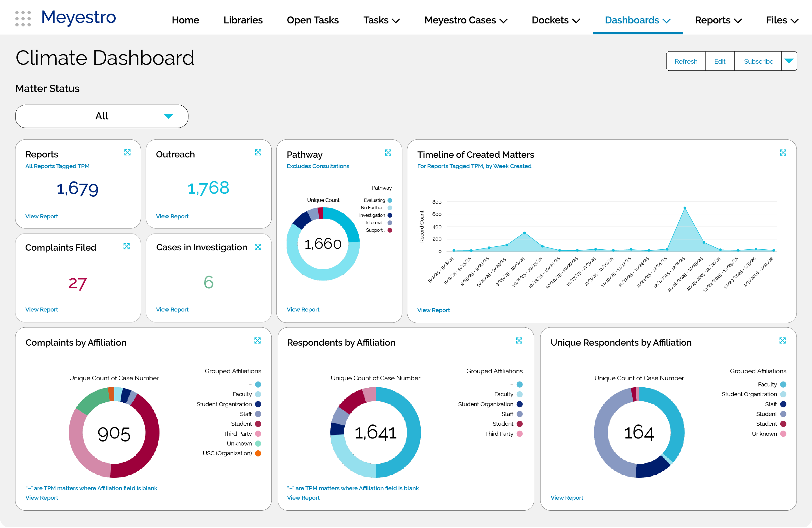
Task: Click Faculty legend swatch in Unique Respondents
Action: pos(783,385)
